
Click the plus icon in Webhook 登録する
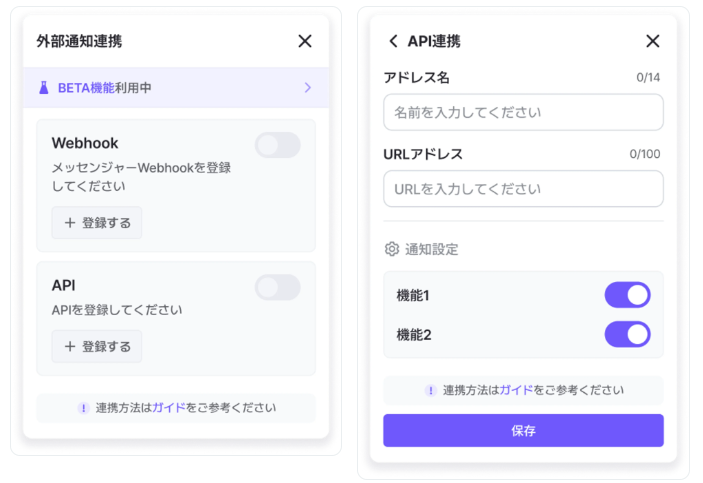[70, 223]
